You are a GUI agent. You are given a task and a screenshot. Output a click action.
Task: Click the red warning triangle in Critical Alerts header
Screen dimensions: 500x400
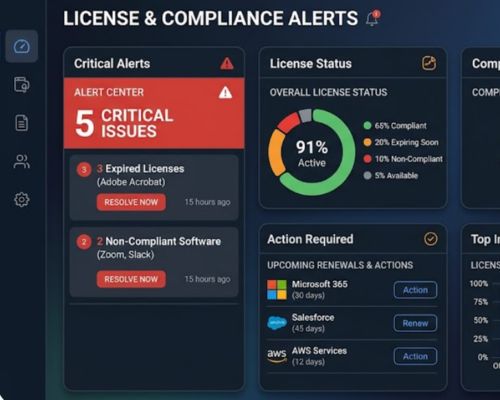[x=227, y=63]
